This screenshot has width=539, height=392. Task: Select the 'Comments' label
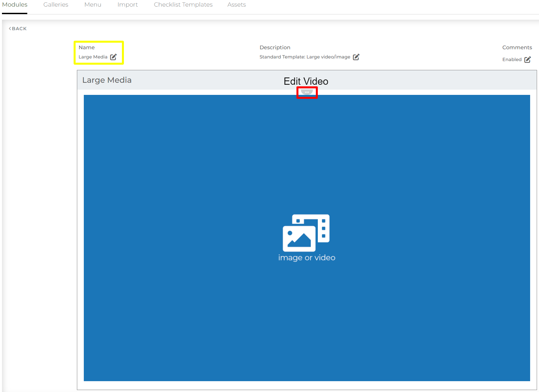tap(517, 47)
